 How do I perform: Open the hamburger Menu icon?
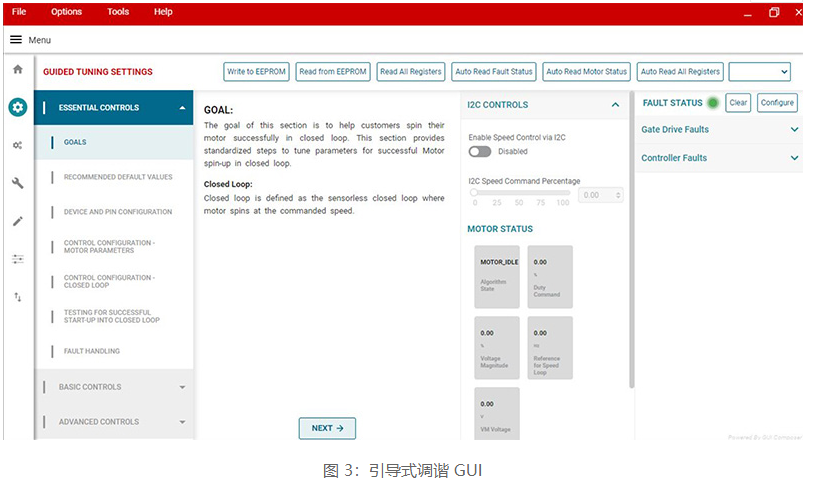pos(16,40)
